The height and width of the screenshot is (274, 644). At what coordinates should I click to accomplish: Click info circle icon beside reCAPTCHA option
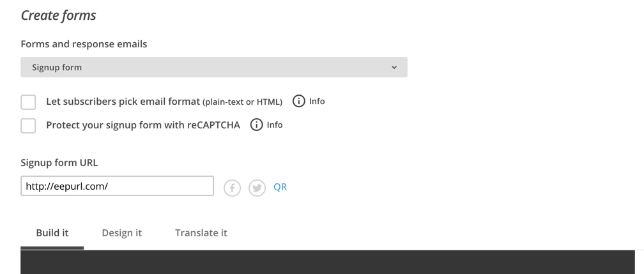pyautogui.click(x=256, y=125)
